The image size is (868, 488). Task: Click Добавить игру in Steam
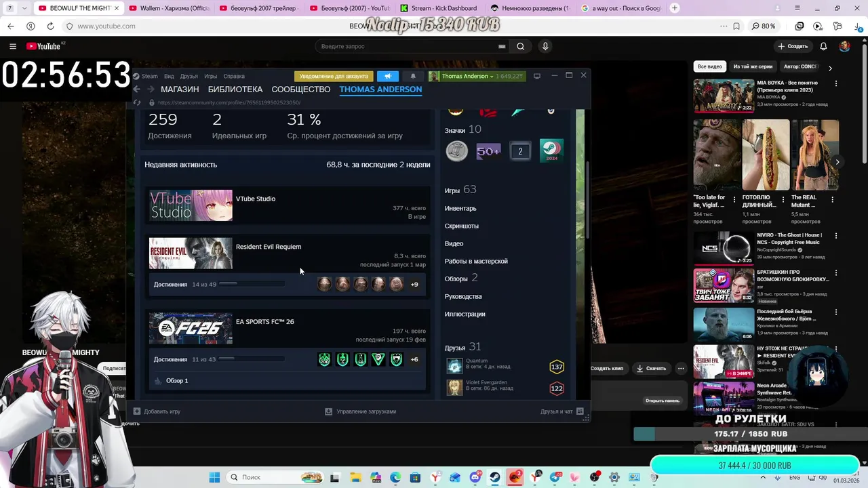157,411
